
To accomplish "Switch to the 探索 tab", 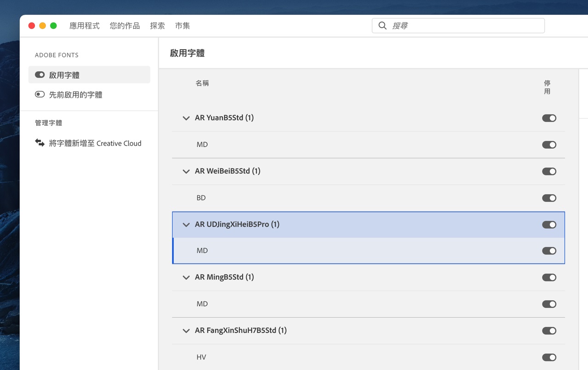I will [x=158, y=26].
